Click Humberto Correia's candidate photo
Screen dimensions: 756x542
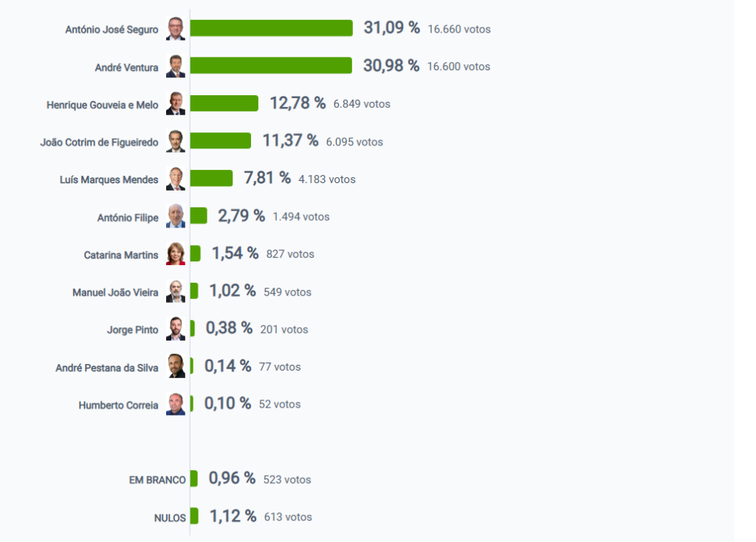(x=176, y=404)
